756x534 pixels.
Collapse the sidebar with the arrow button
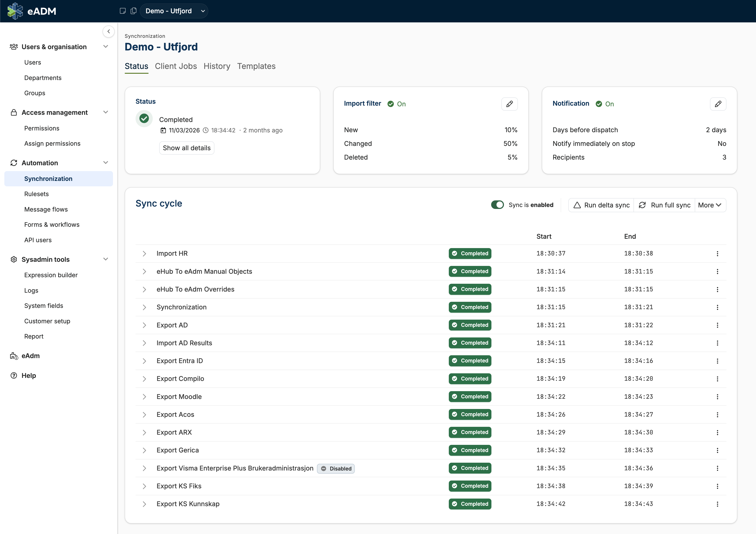point(109,31)
